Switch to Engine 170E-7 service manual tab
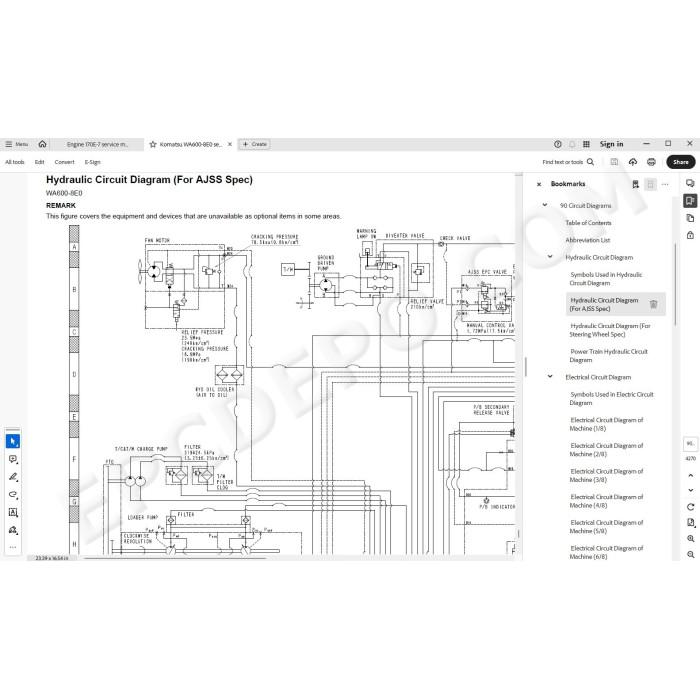Image resolution: width=700 pixels, height=700 pixels. [x=97, y=144]
